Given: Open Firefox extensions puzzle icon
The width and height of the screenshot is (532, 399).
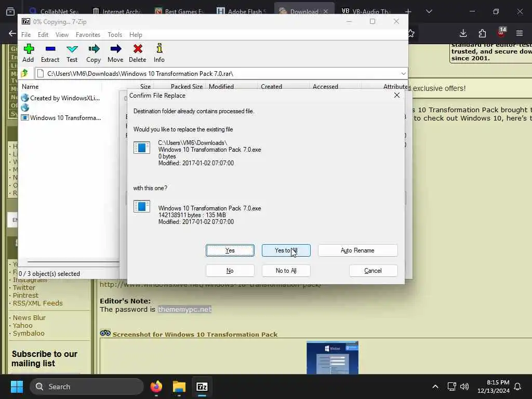Looking at the screenshot, I should click(x=482, y=33).
